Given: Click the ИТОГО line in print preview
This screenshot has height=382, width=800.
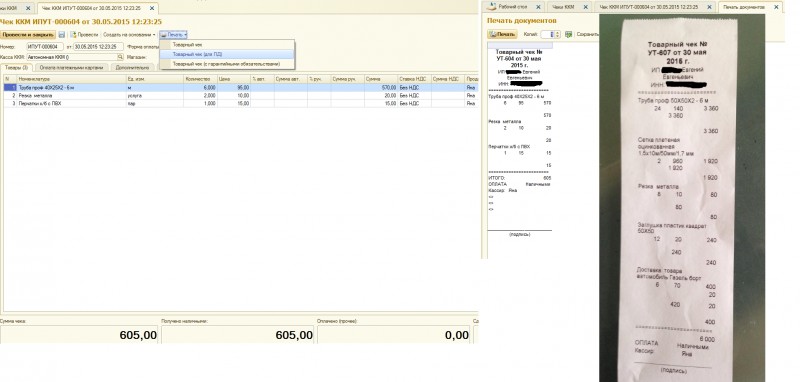Looking at the screenshot, I should (519, 178).
